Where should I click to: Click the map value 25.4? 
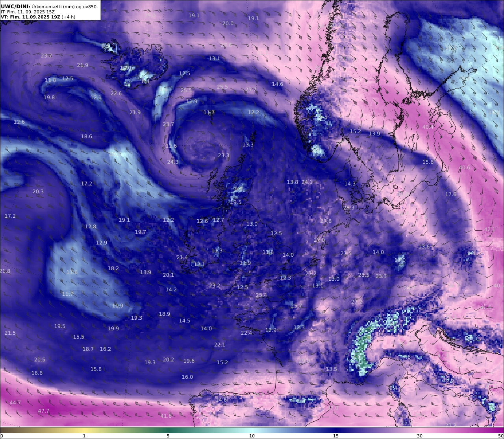[261, 295]
